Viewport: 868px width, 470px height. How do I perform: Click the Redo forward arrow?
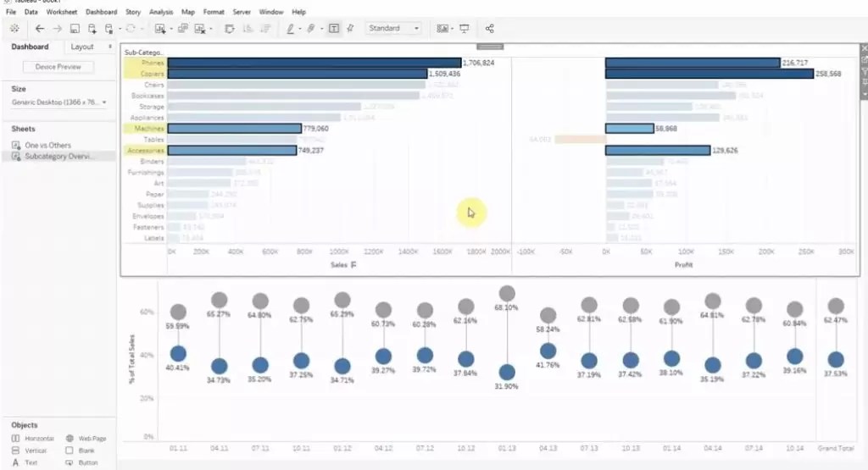point(57,28)
